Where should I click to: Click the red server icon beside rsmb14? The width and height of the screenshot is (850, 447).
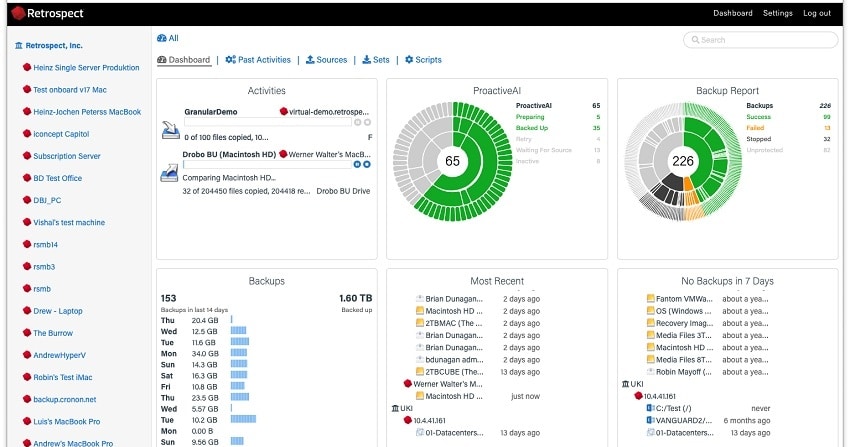[x=26, y=244]
